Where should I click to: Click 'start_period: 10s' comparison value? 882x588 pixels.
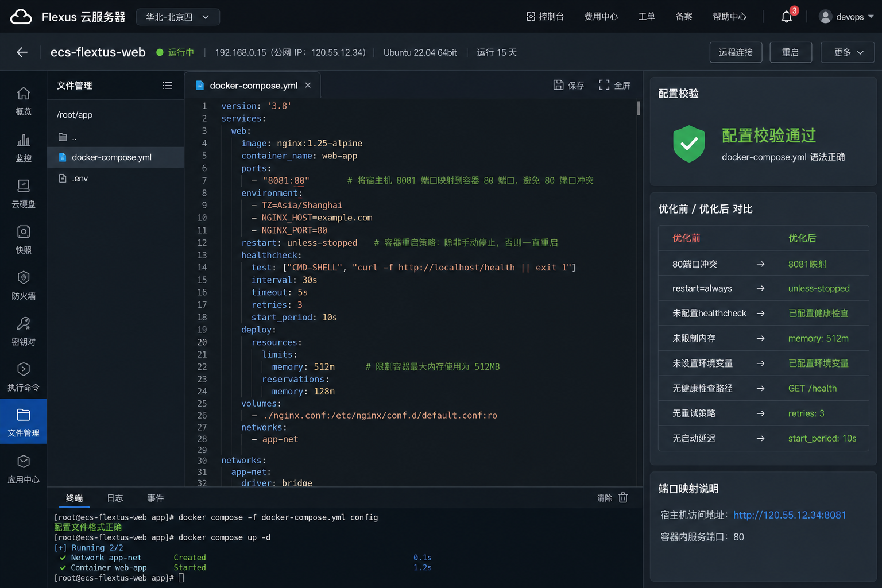click(x=822, y=438)
